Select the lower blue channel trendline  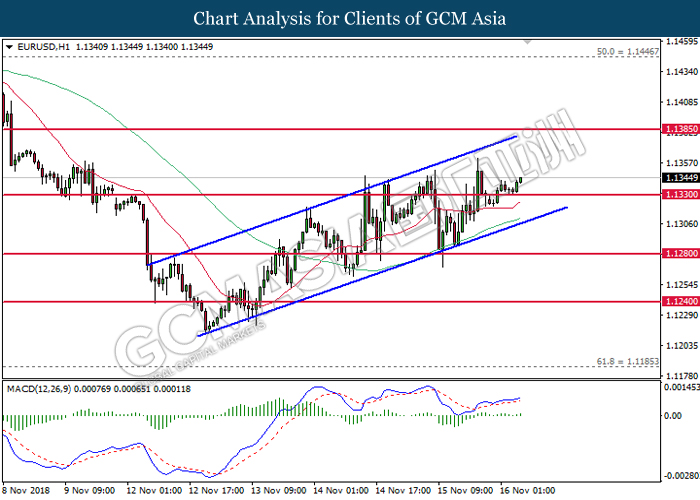[x=382, y=271]
